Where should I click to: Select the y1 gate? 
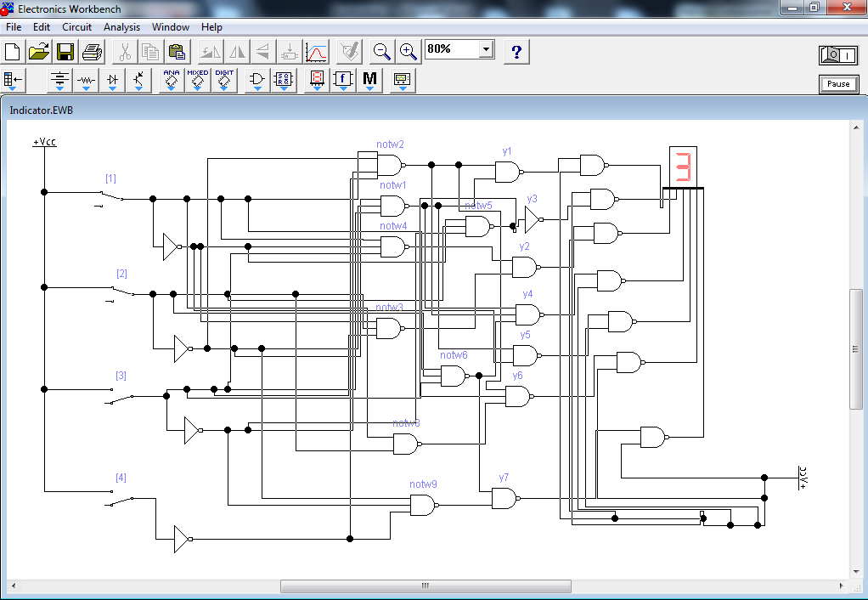[509, 172]
